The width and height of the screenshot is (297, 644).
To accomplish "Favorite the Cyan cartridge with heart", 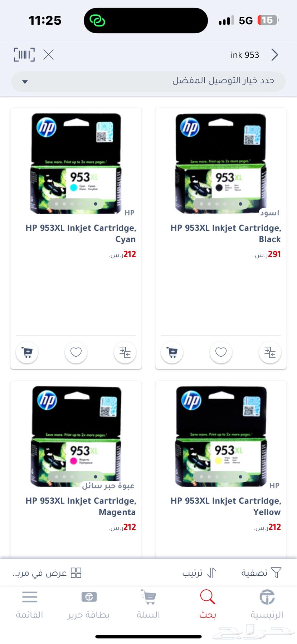I will 76,352.
